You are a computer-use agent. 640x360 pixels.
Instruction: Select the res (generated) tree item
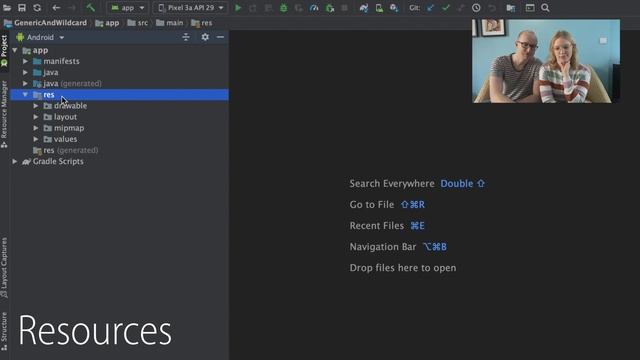click(66, 150)
